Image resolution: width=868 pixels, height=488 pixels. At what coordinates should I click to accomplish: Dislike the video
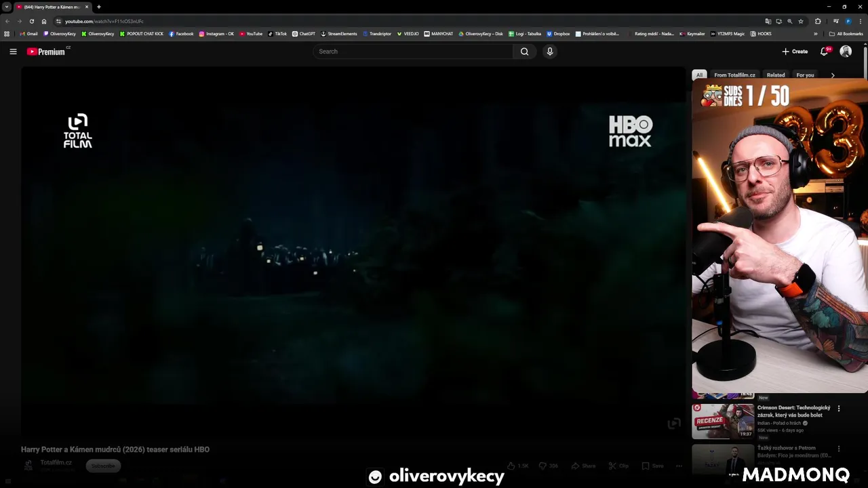[549, 466]
